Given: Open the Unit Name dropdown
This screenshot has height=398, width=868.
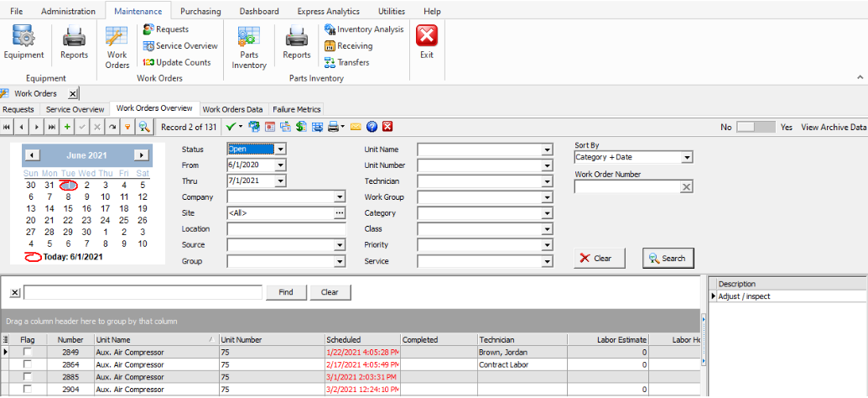Looking at the screenshot, I should 547,149.
